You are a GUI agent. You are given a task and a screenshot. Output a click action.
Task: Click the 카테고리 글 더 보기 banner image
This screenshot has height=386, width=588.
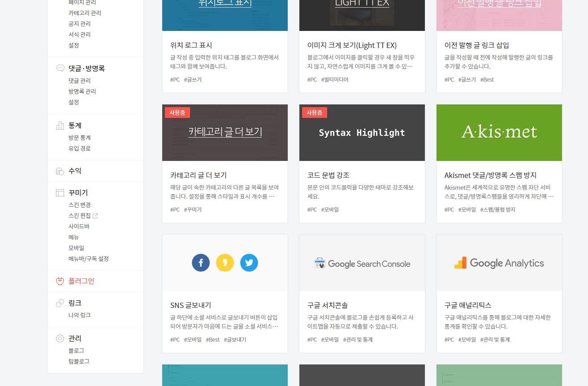pos(225,133)
